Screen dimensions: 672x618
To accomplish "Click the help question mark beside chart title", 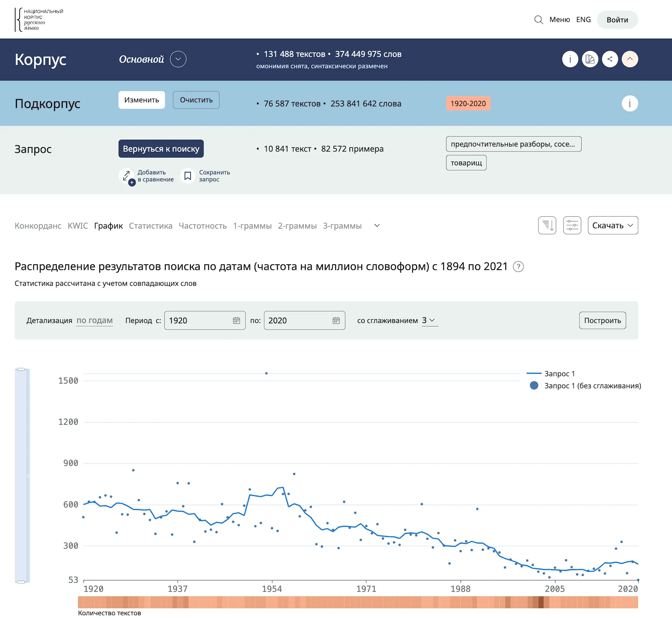I will click(x=518, y=267).
